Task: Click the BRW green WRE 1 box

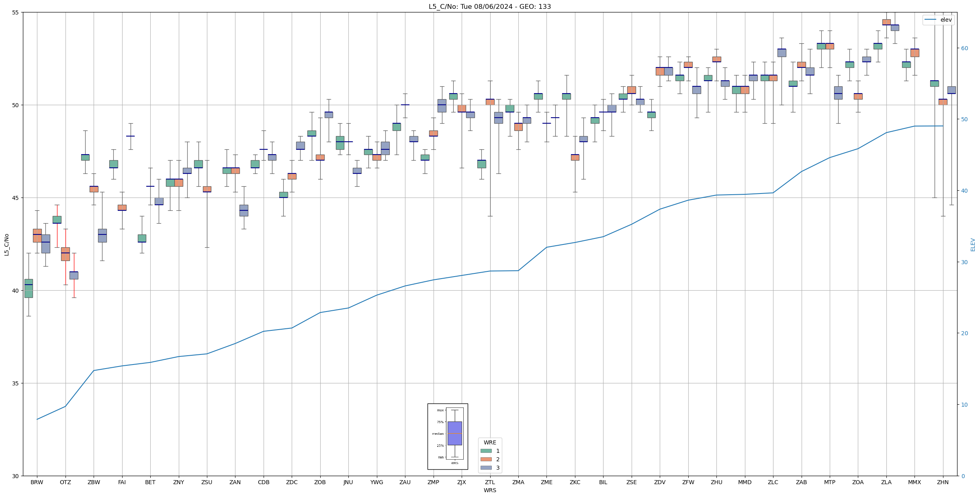Action: [29, 288]
